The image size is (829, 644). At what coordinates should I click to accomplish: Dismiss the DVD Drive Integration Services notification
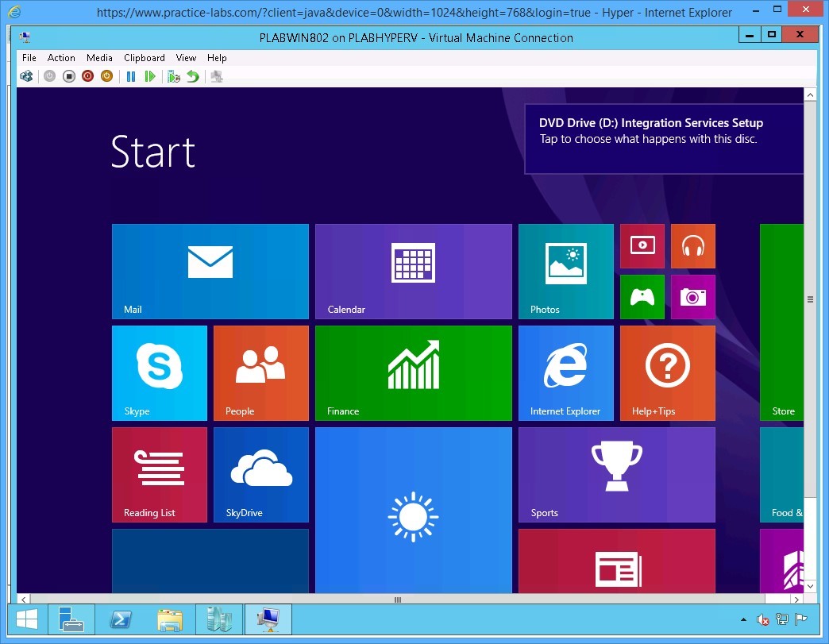[664, 138]
